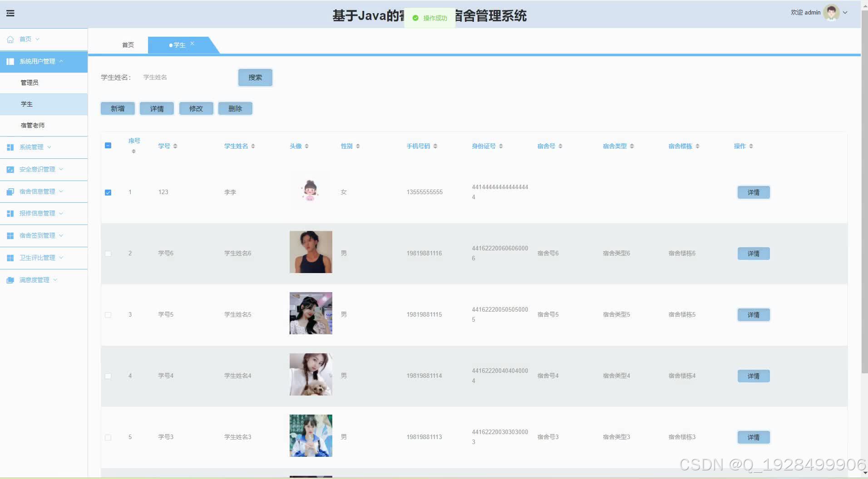The image size is (868, 479).
Task: Open the admin user dropdown arrow
Action: point(845,13)
